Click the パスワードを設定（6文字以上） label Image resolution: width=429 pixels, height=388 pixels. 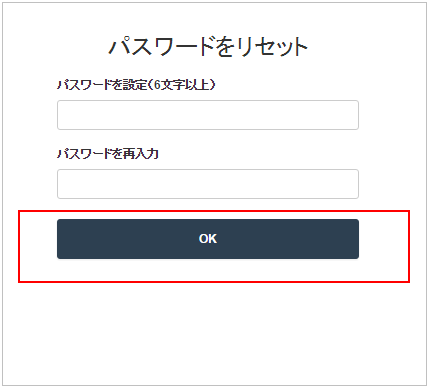pos(136,85)
